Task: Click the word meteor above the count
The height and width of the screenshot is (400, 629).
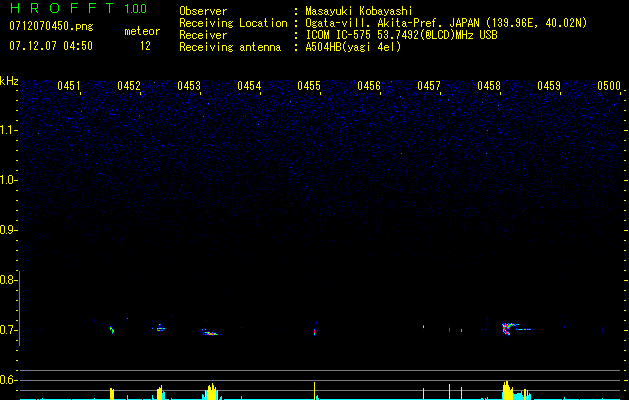Action: point(142,31)
